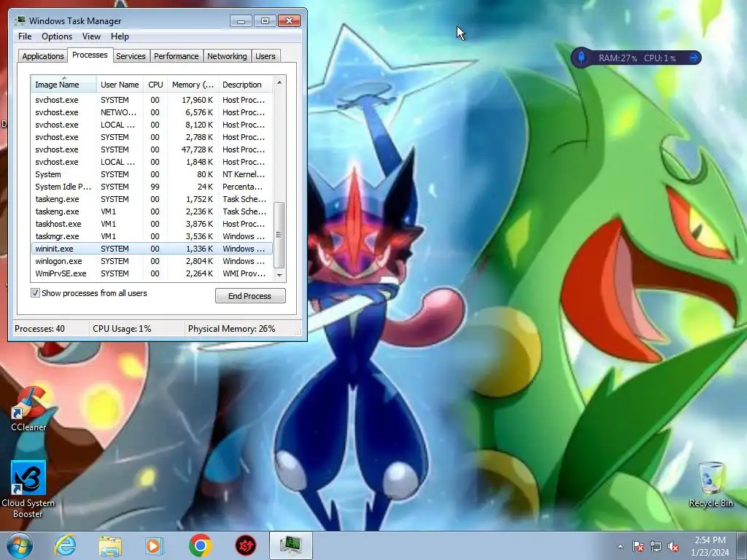Select taskeng.exe row owned by VM1
This screenshot has width=747, height=560.
[152, 211]
